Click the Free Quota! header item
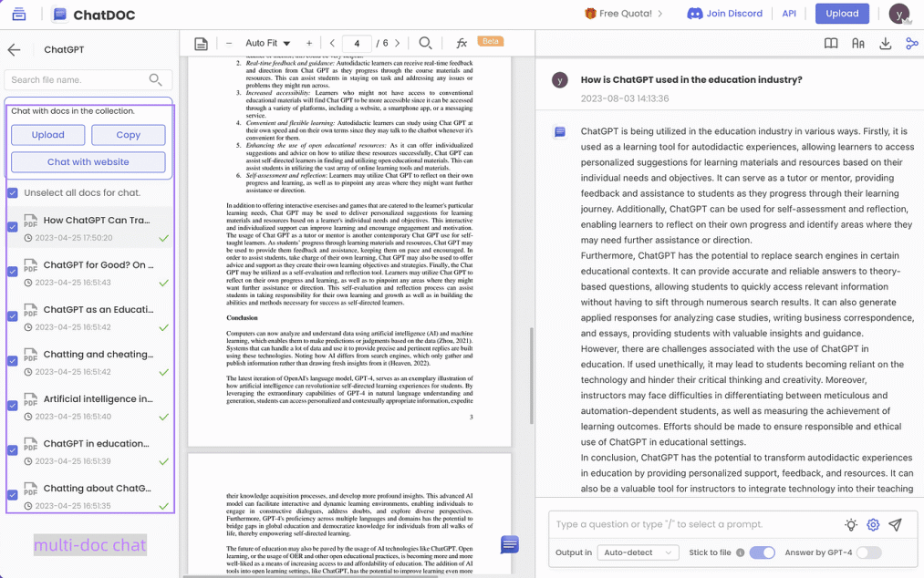 (x=625, y=14)
